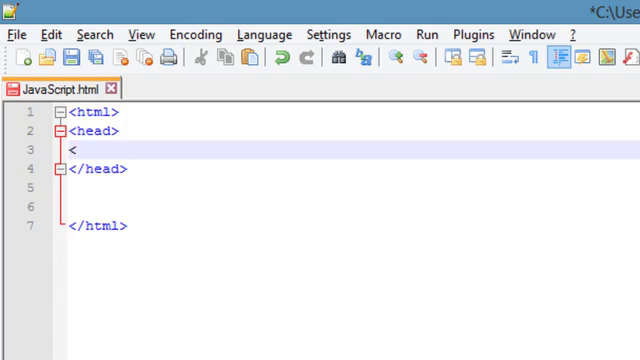Open the Macro menu
Screen dimensions: 640x360
(x=384, y=35)
